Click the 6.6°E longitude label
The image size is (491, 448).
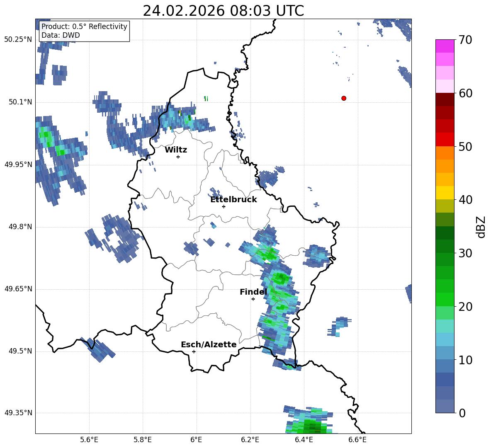click(357, 440)
